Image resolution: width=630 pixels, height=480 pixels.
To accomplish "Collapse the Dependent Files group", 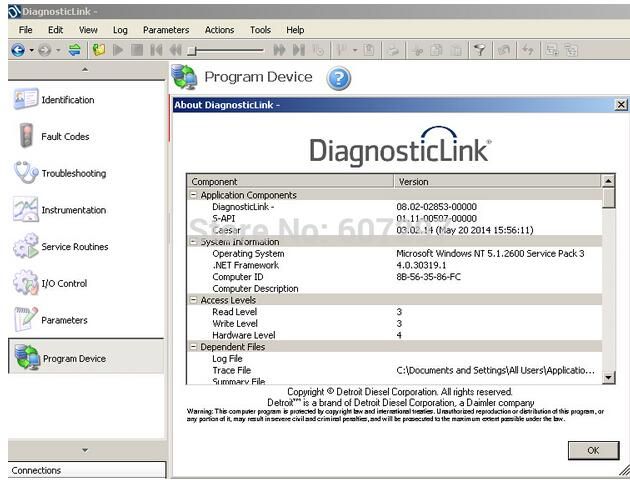I will point(193,347).
